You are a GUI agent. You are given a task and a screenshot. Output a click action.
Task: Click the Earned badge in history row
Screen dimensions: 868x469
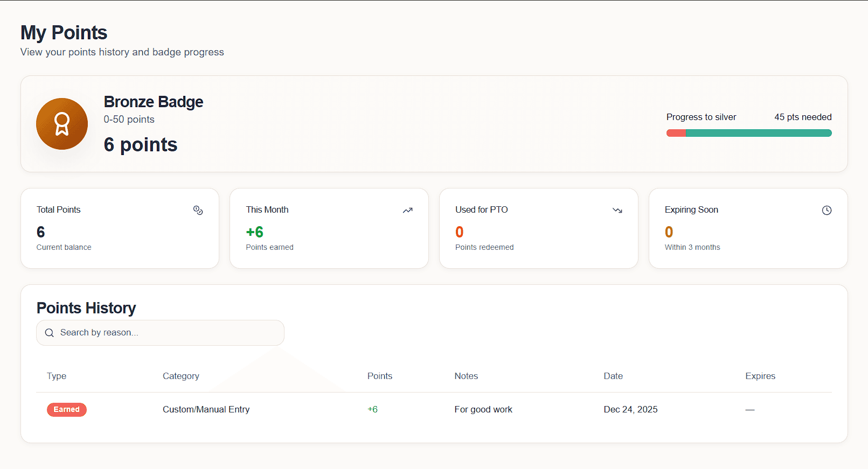point(67,410)
